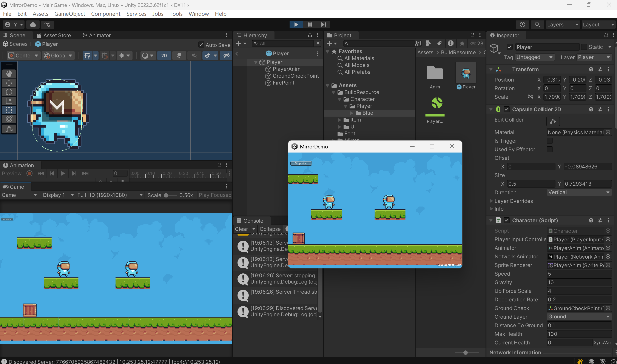Image resolution: width=617 pixels, height=364 pixels.
Task: Open the Undo History icon
Action: tap(522, 25)
